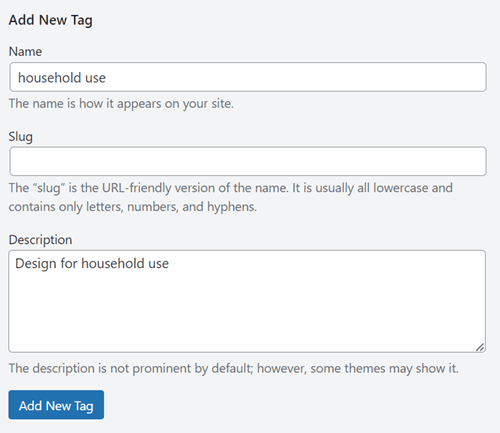Image resolution: width=500 pixels, height=433 pixels.
Task: Focus the Name input field
Action: [x=248, y=77]
